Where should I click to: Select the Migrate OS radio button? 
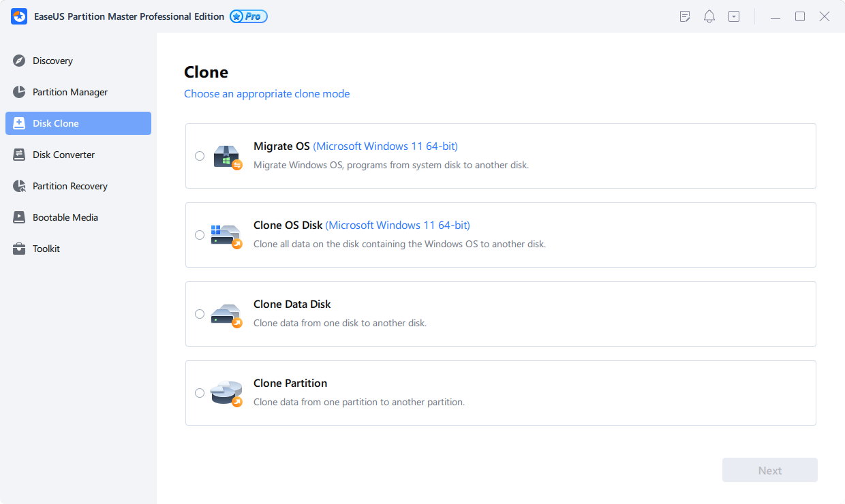pos(200,156)
